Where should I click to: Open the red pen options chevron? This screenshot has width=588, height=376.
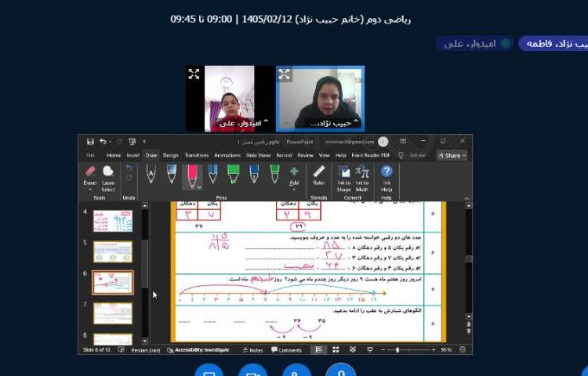point(199,187)
